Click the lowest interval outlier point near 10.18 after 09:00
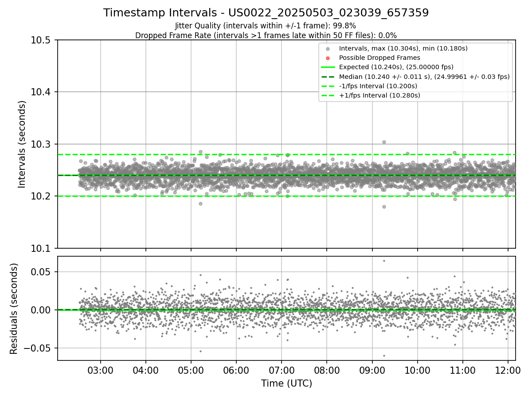The height and width of the screenshot is (399, 532). 384,207
